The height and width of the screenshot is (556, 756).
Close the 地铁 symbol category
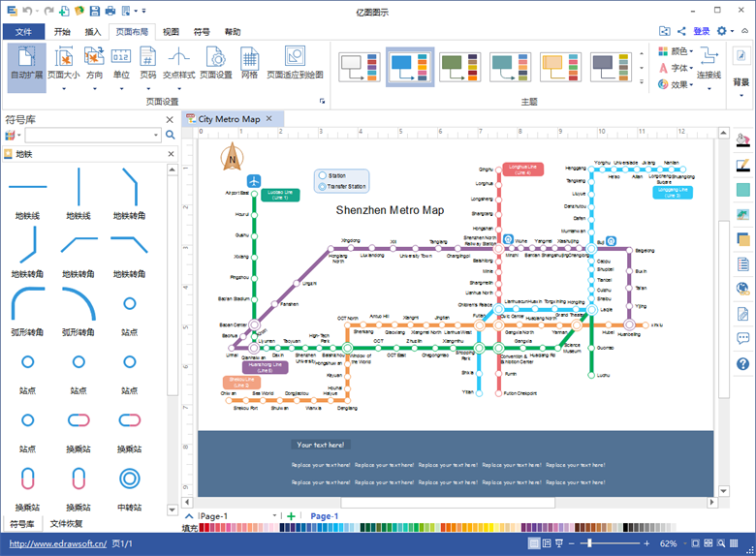click(171, 154)
